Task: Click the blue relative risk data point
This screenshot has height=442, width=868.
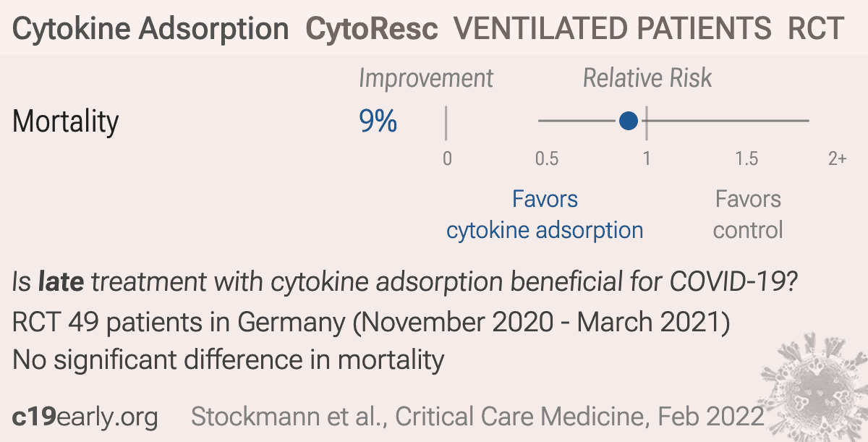Action: point(629,121)
